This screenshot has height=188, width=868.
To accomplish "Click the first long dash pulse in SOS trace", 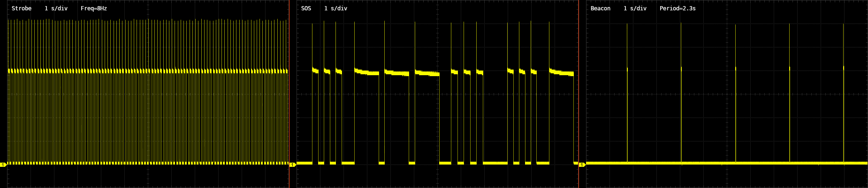I will point(366,72).
